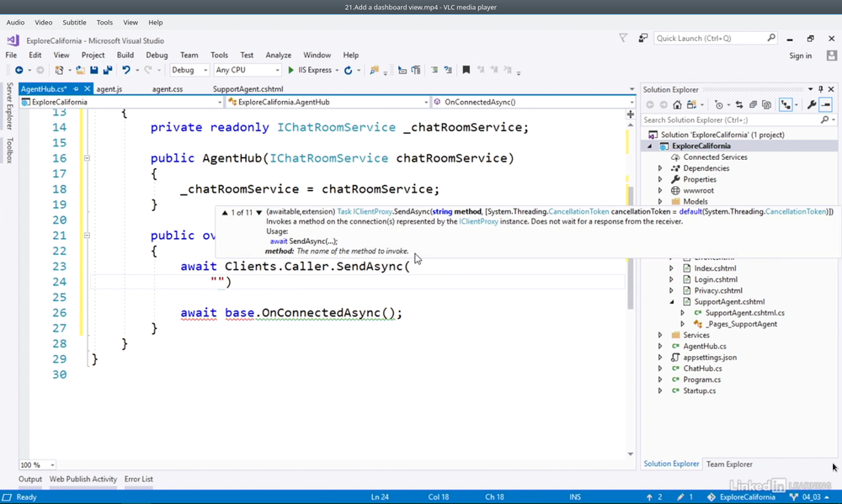Toggle auto-hide pin on Solution Explorer
This screenshot has width=842, height=504.
point(820,89)
